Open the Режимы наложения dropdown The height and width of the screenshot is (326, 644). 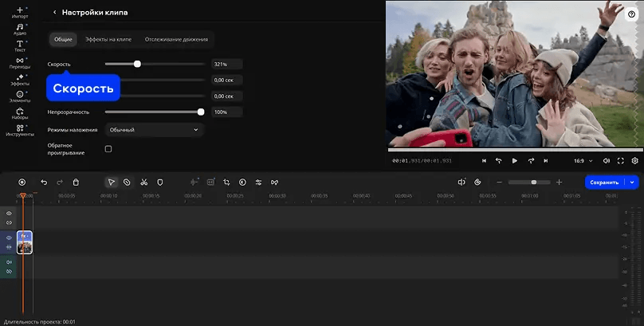pyautogui.click(x=154, y=129)
